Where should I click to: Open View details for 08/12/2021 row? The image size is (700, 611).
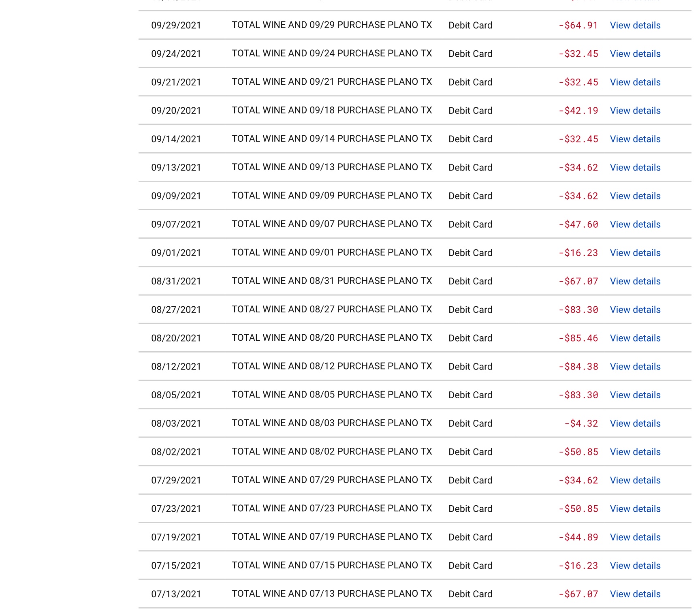click(x=635, y=367)
